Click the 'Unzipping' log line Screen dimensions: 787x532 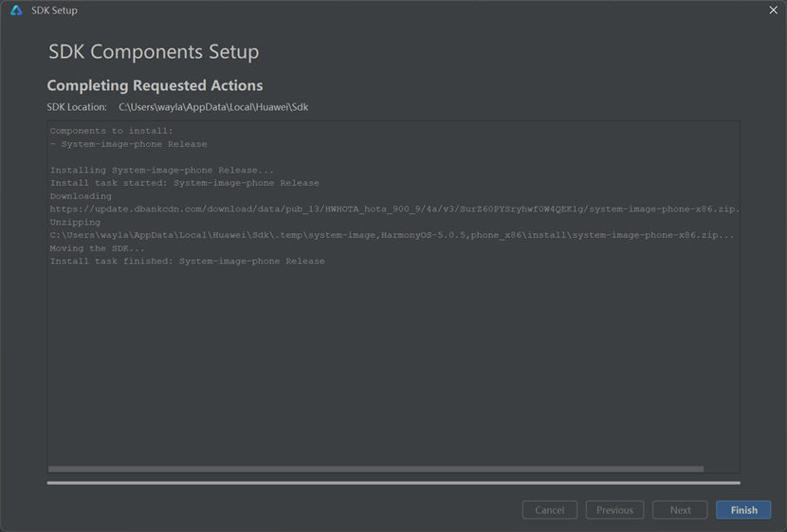(x=75, y=222)
